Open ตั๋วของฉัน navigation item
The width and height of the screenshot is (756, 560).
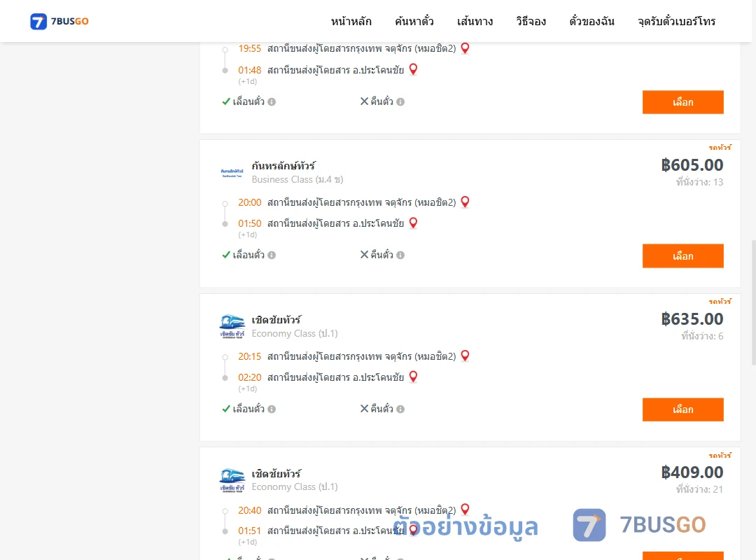(591, 21)
